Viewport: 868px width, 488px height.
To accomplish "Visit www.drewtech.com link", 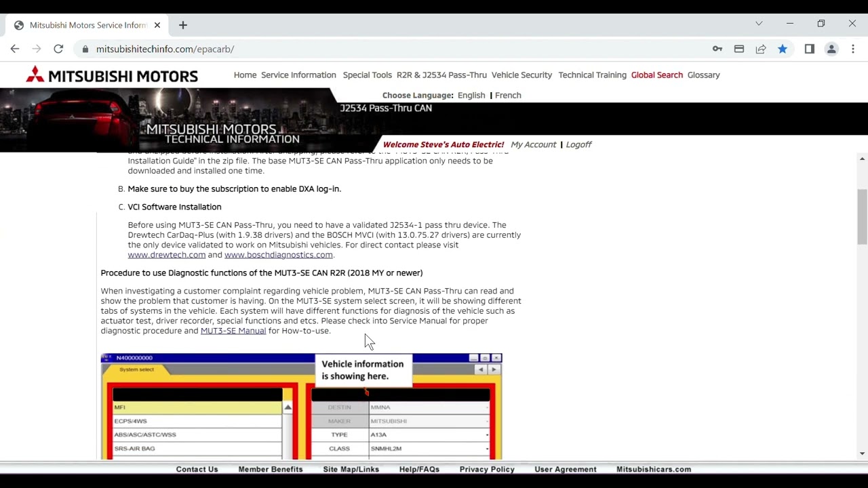I will (166, 255).
